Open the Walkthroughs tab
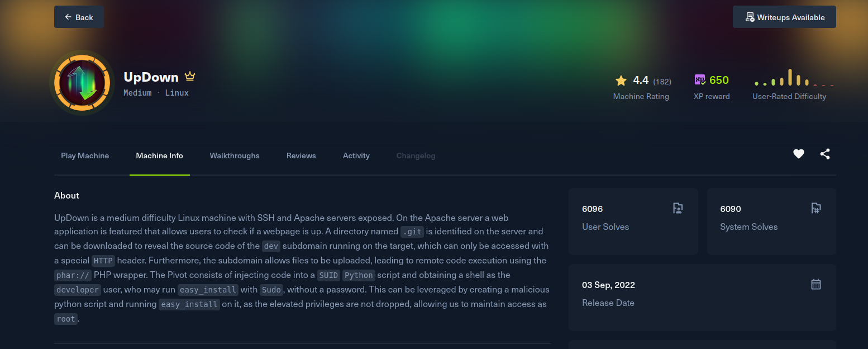 (235, 155)
